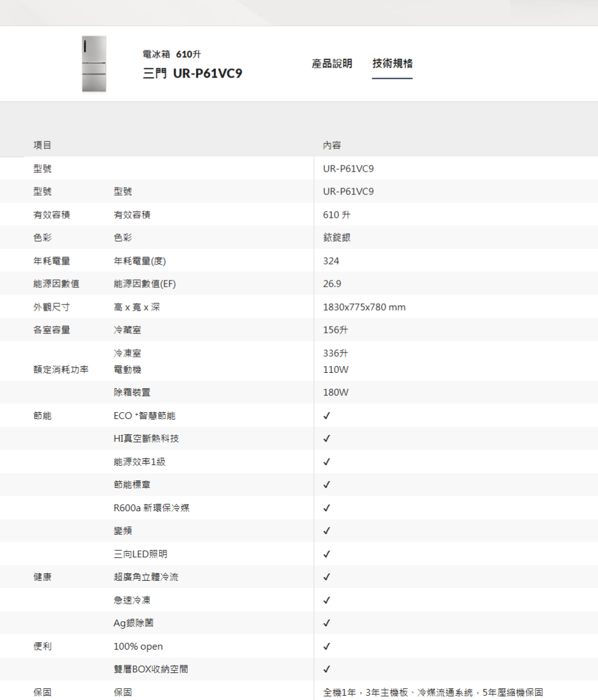The height and width of the screenshot is (700, 598).
Task: Click the 三門 UR-P61VC9 product title
Action: click(193, 73)
